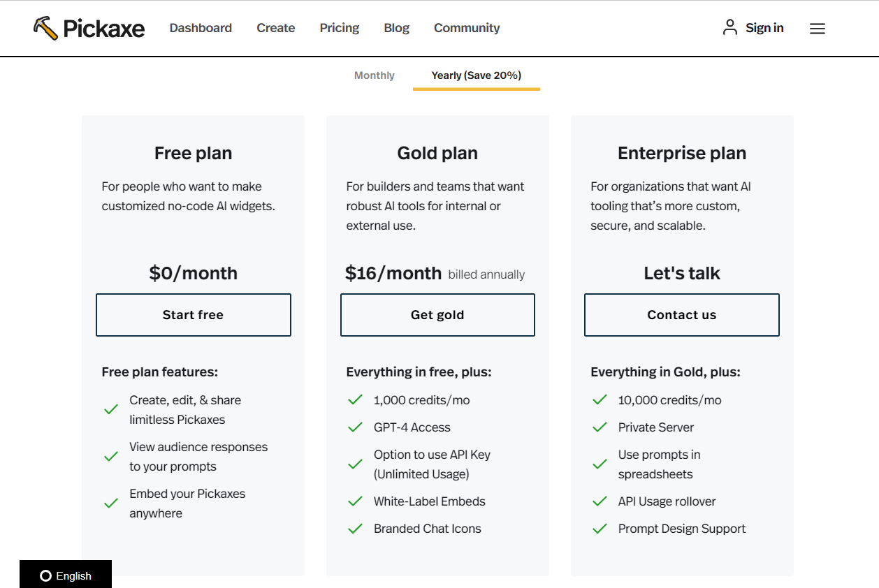Switch to Monthly billing tab
Viewport: 879px width, 588px height.
coord(375,75)
